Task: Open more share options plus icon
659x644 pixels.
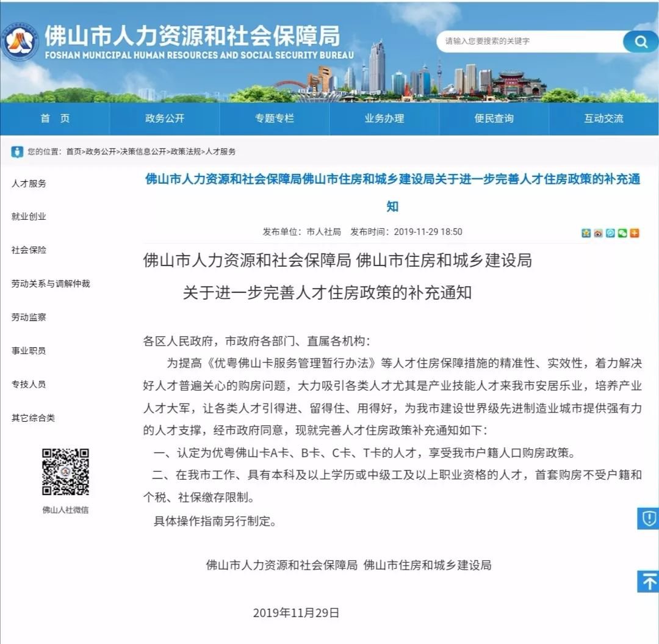Action: click(x=635, y=233)
